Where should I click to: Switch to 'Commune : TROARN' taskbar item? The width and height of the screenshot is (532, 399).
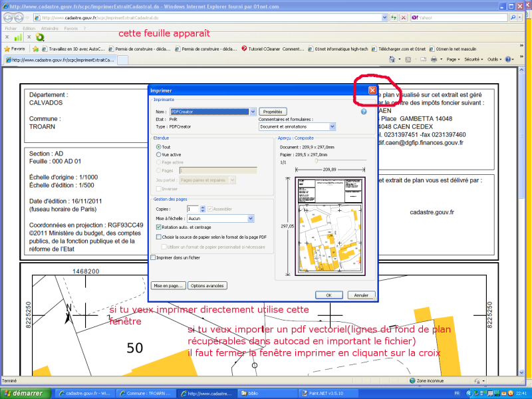pos(146,394)
